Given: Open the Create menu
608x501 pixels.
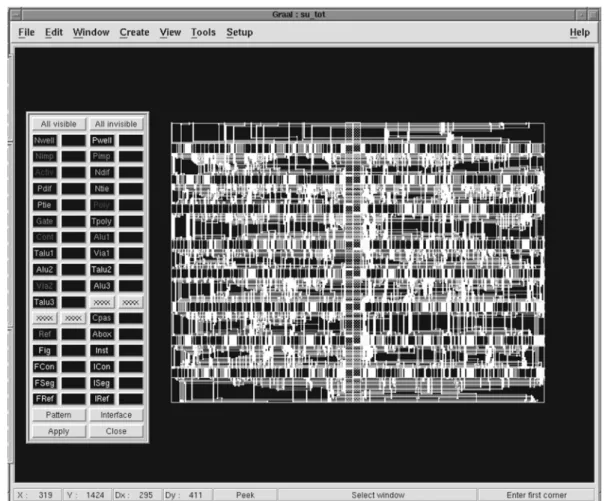Looking at the screenshot, I should tap(134, 33).
